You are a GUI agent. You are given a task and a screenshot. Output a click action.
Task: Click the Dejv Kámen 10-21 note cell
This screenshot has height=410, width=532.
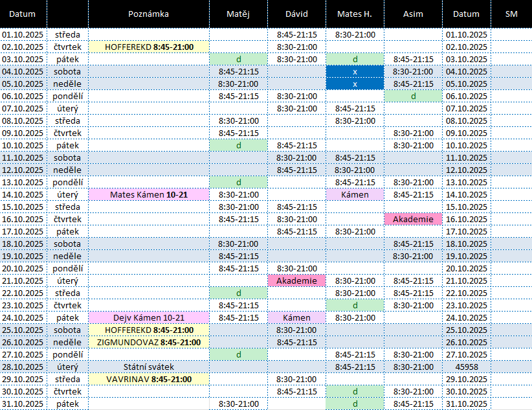tap(148, 317)
